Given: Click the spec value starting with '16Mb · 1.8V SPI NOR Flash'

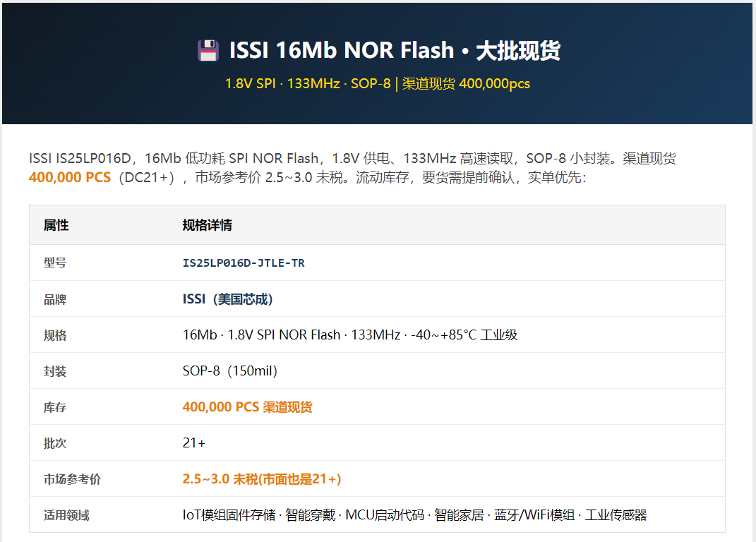Looking at the screenshot, I should 350,335.
